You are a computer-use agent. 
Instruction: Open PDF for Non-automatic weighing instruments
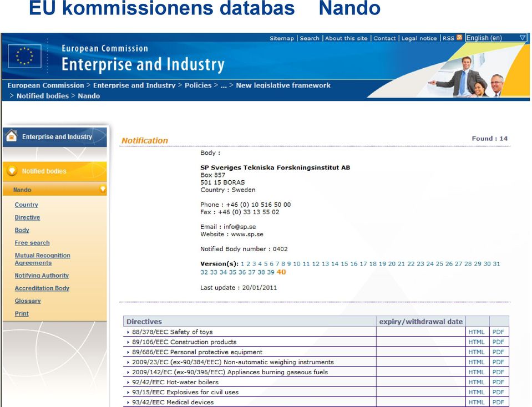498,362
